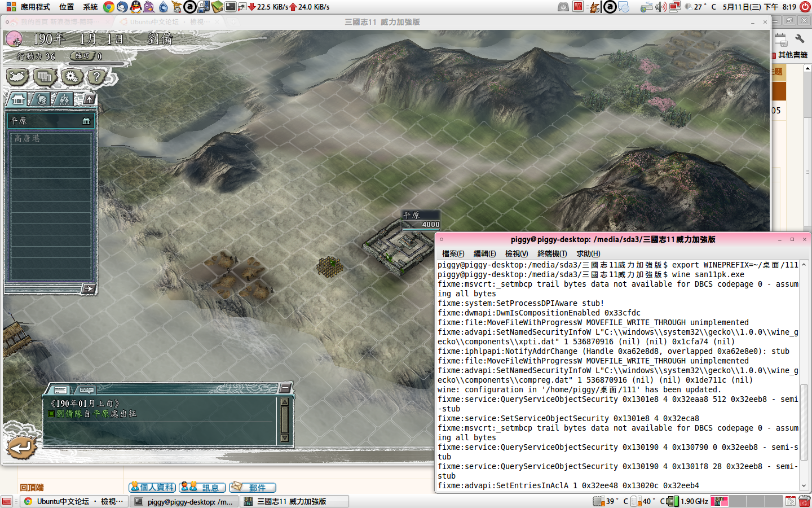Click the end-turn return arrow button
The height and width of the screenshot is (508, 812).
(21, 448)
